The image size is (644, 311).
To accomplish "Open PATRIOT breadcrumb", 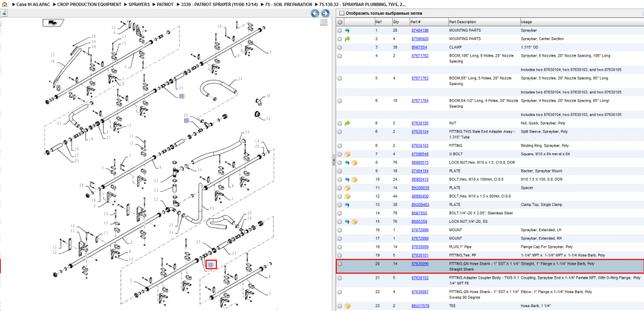I will click(x=165, y=4).
